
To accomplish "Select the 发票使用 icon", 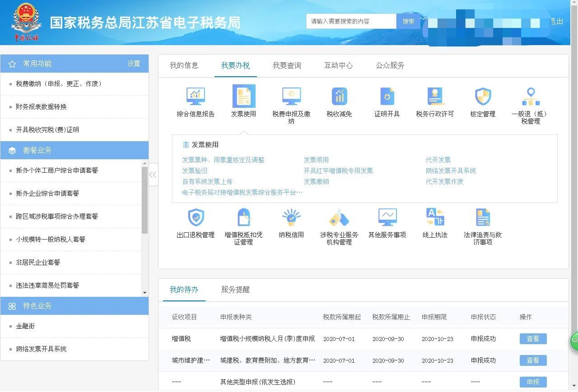I will click(243, 96).
